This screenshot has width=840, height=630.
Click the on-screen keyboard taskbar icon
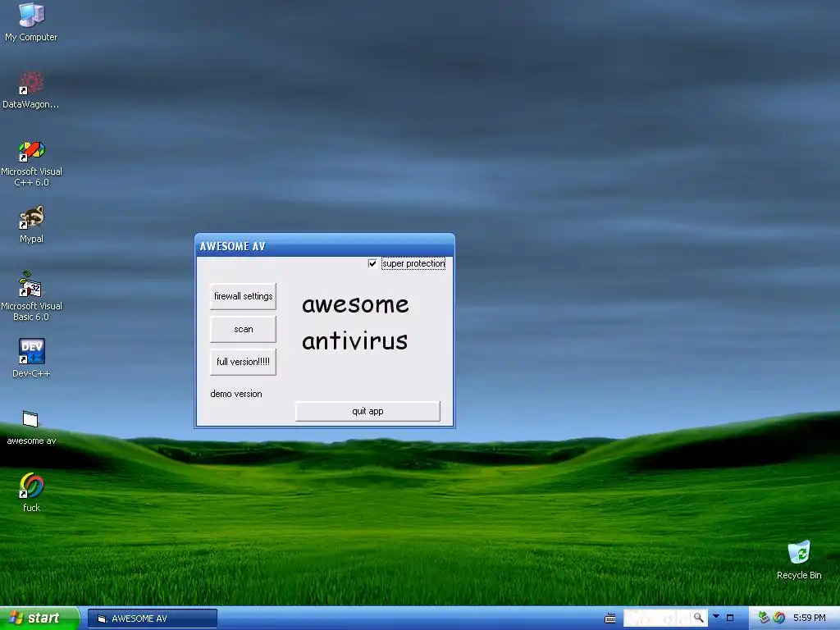point(610,619)
